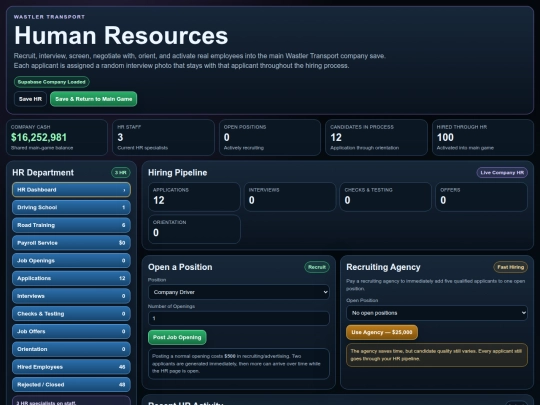Click Use Agency — $25,000 button
Viewport: 540px width, 405px height.
[382, 332]
